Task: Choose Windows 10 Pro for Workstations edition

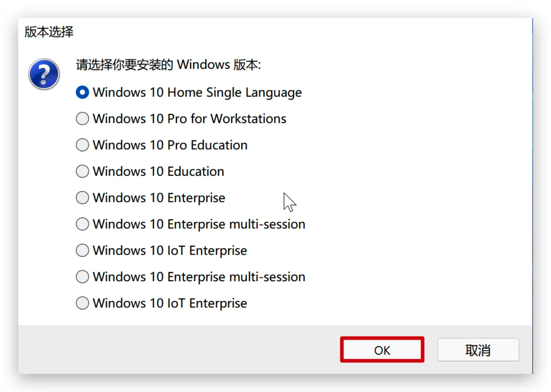Action: [x=181, y=119]
